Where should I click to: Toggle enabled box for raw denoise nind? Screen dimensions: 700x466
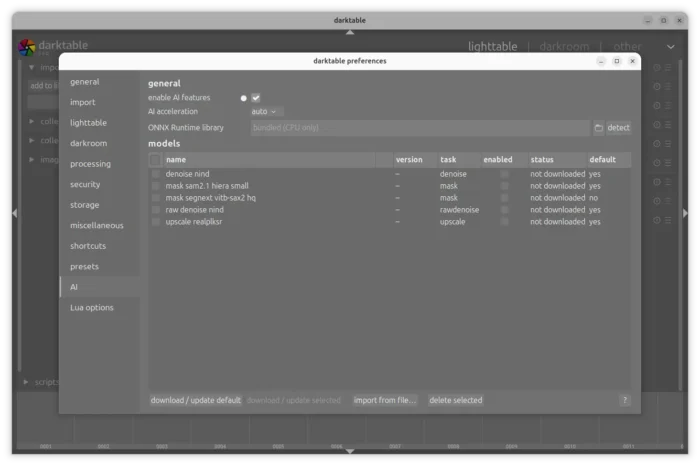coord(504,210)
